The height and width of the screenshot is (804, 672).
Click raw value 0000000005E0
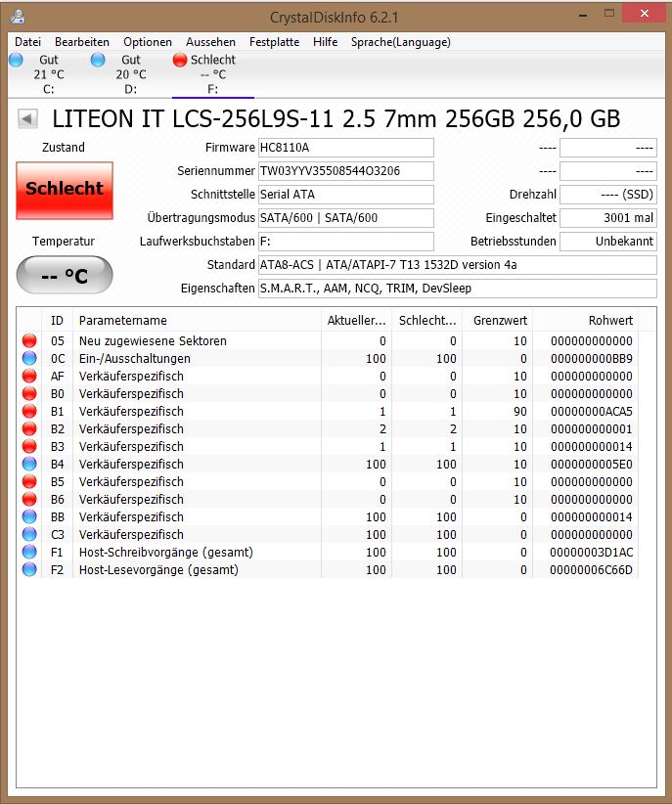click(592, 465)
